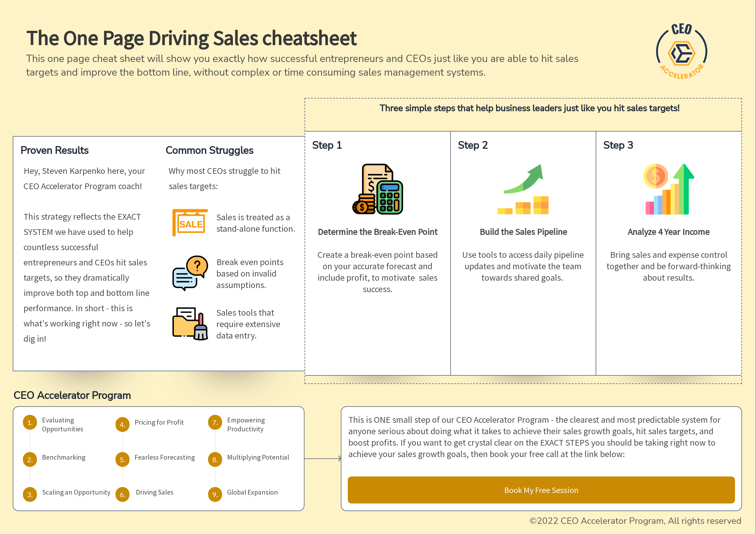
Task: Click the CEO Accelerator logo
Action: [682, 52]
